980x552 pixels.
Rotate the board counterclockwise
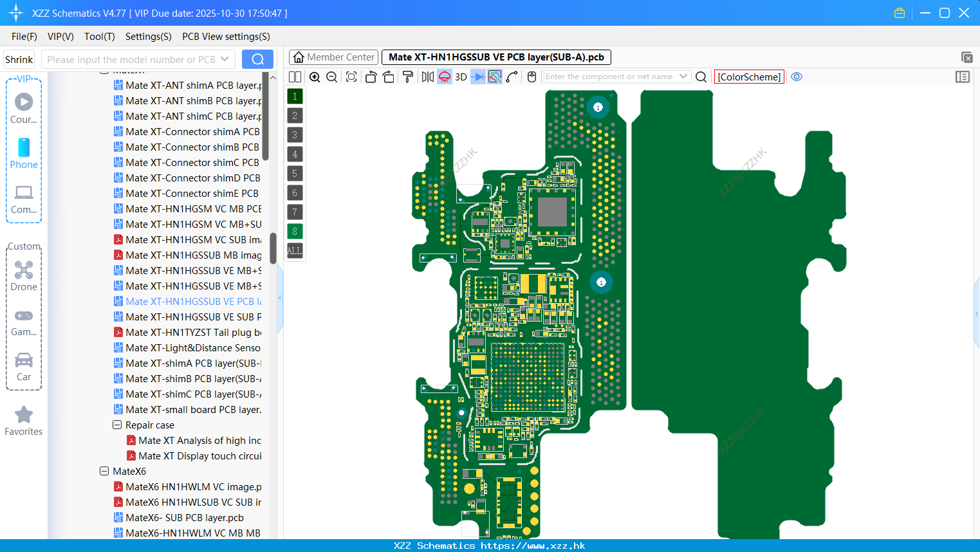371,77
